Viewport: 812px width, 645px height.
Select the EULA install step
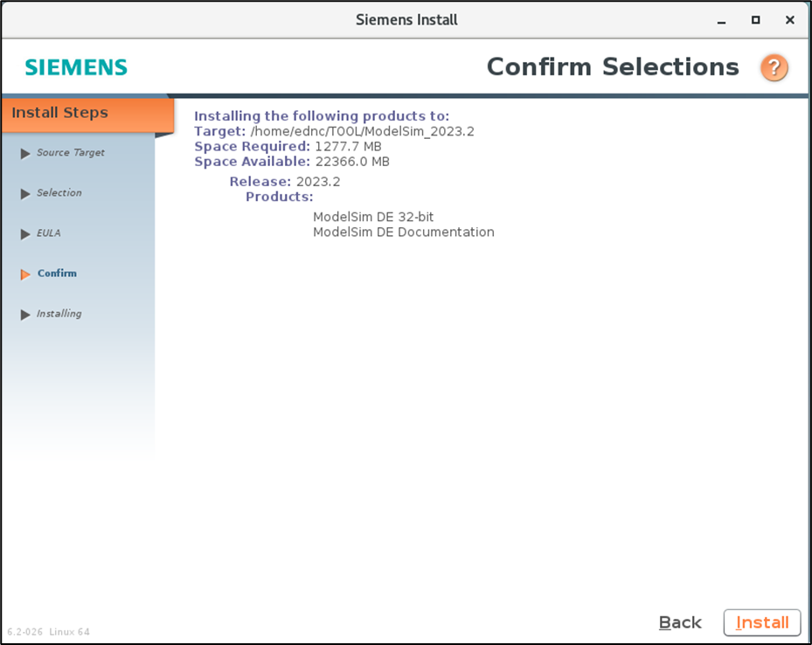coord(49,233)
